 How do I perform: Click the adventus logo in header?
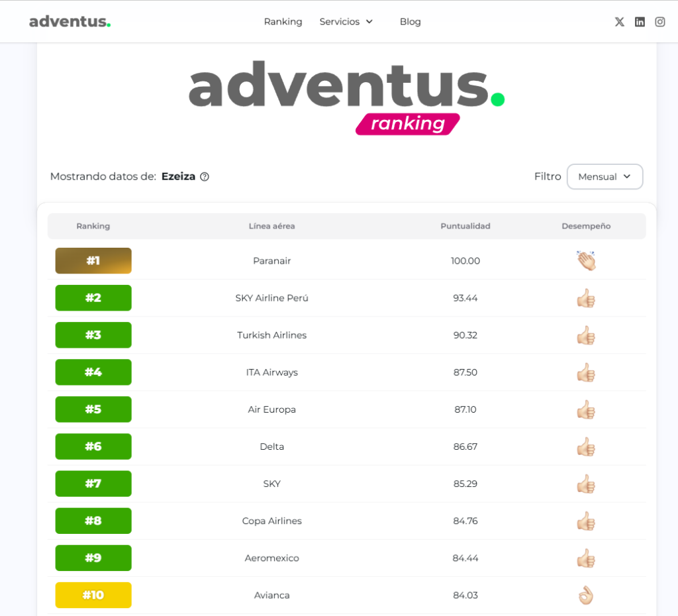click(70, 22)
